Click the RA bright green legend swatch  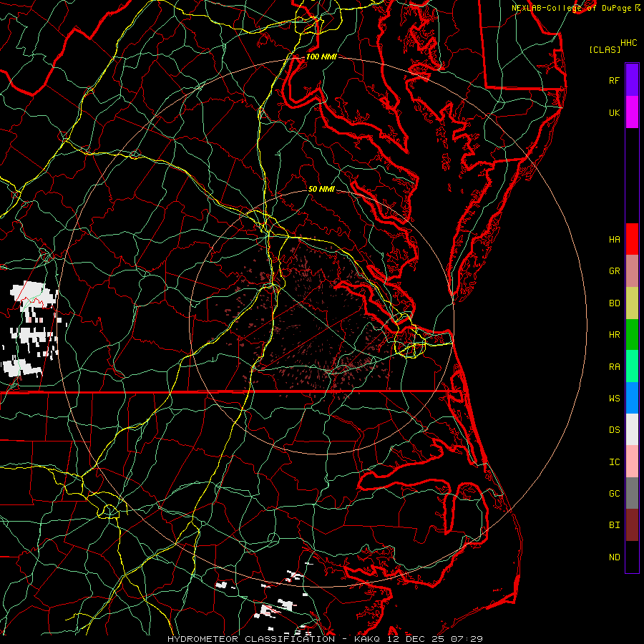[632, 366]
